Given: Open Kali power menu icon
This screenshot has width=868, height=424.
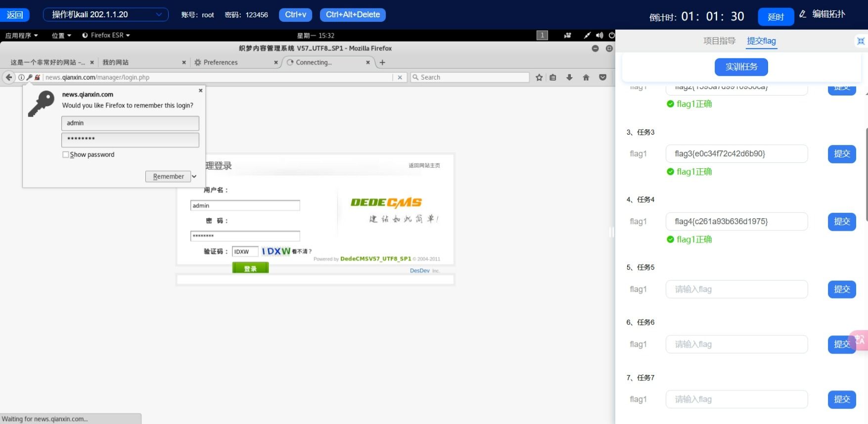Looking at the screenshot, I should click(x=612, y=35).
